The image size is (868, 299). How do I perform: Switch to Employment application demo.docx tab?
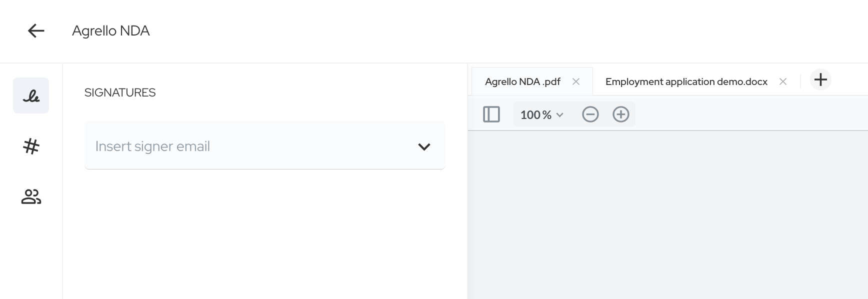(x=686, y=81)
